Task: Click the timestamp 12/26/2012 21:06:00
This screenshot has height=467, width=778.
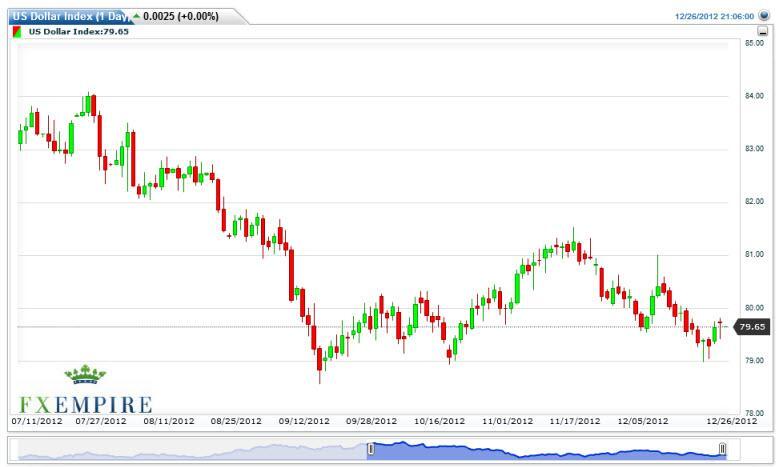Action: [x=713, y=16]
